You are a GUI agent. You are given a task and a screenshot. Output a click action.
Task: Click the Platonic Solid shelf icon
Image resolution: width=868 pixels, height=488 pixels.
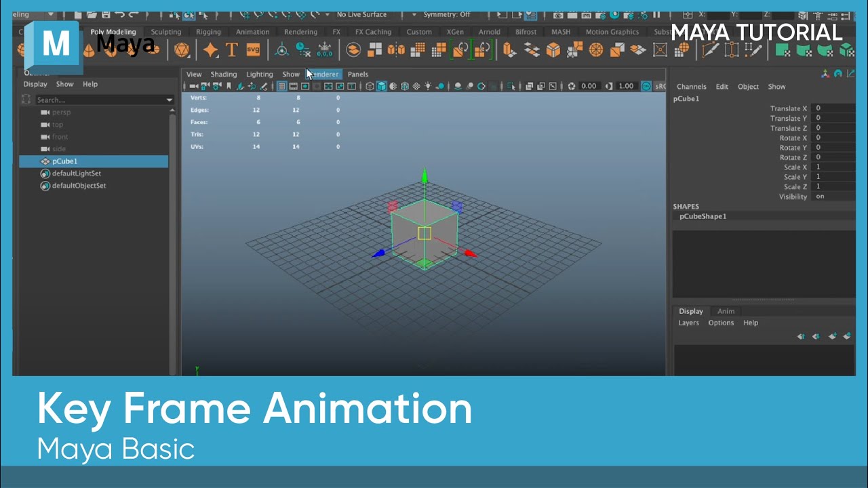point(182,49)
